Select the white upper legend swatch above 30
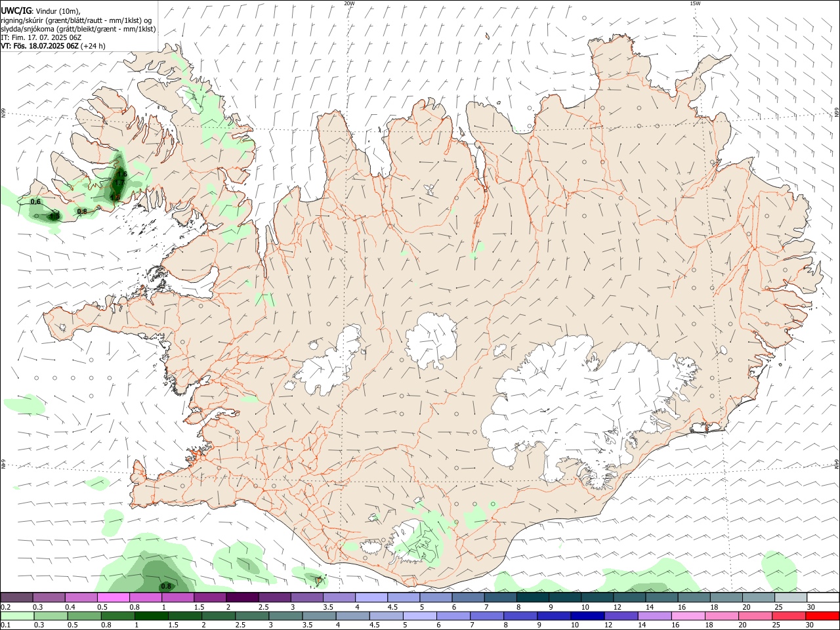Image resolution: width=840 pixels, height=630 pixels. [823, 597]
